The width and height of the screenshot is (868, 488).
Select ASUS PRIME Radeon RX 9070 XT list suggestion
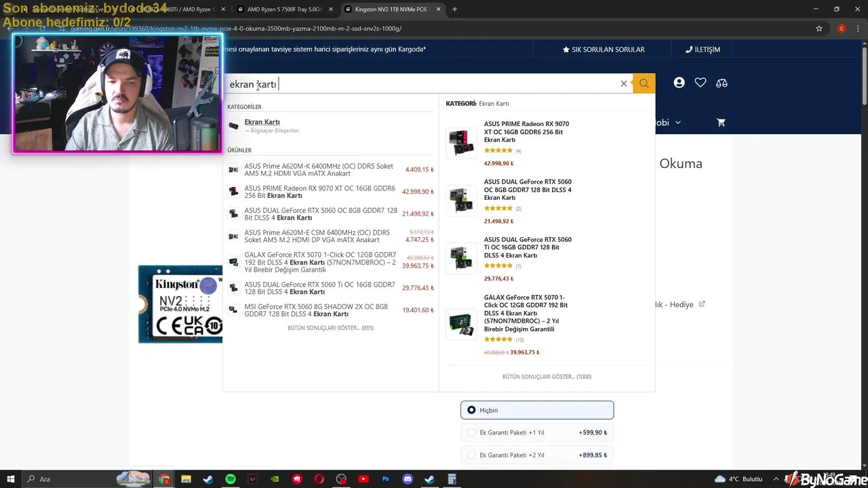[330, 192]
